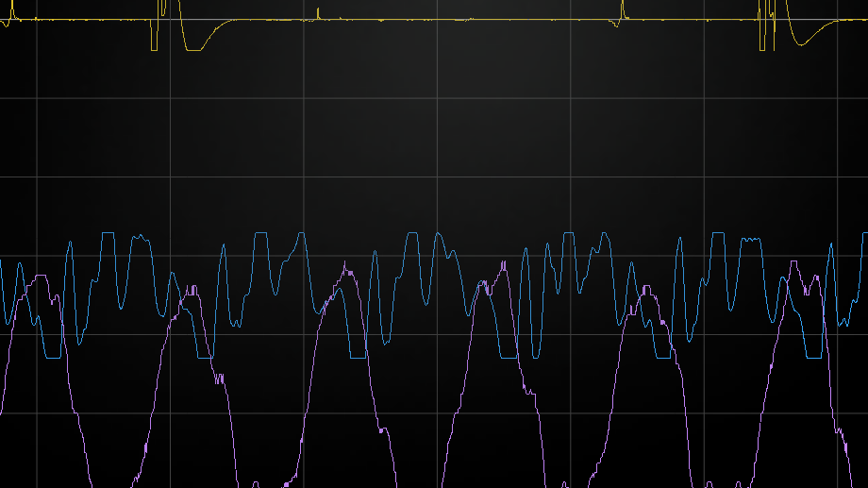Select the small yellow spike between the dips
The image size is (868, 488).
coord(319,12)
